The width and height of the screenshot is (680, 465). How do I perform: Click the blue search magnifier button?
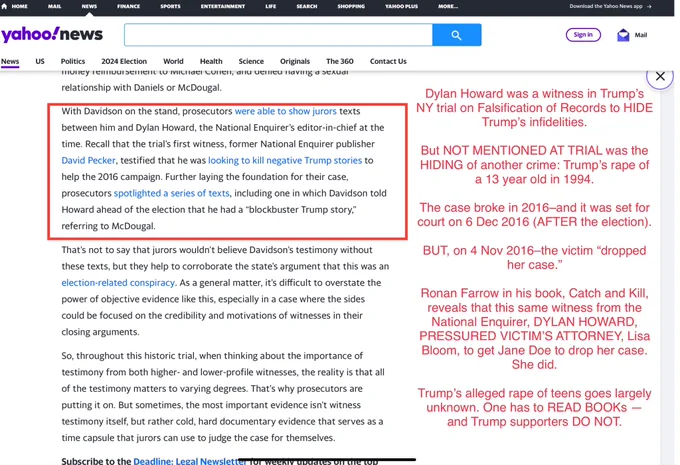(456, 35)
